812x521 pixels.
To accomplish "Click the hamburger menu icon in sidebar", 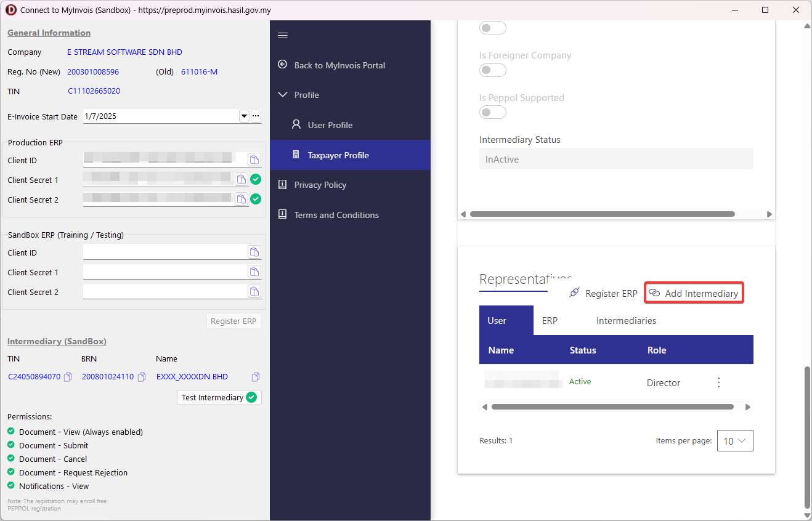I will tap(283, 36).
